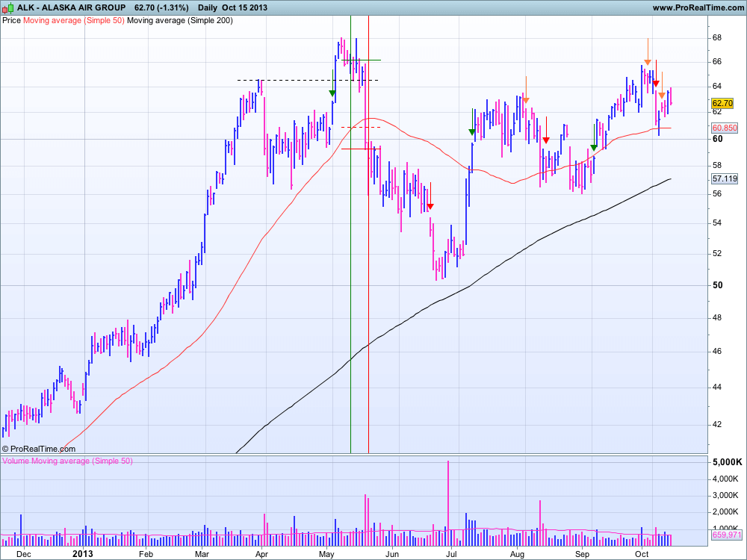This screenshot has height=560, width=747.
Task: Click the Dec label on time axis
Action: pyautogui.click(x=24, y=554)
